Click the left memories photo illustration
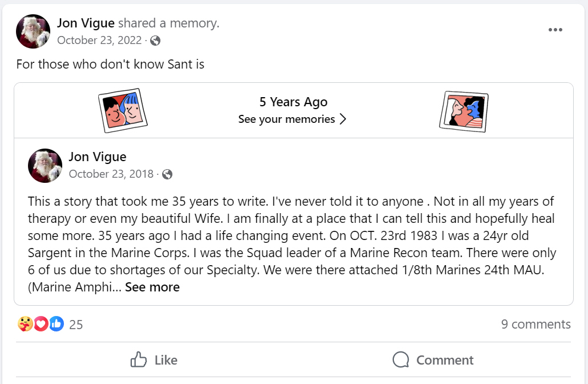The height and width of the screenshot is (384, 588). click(123, 110)
